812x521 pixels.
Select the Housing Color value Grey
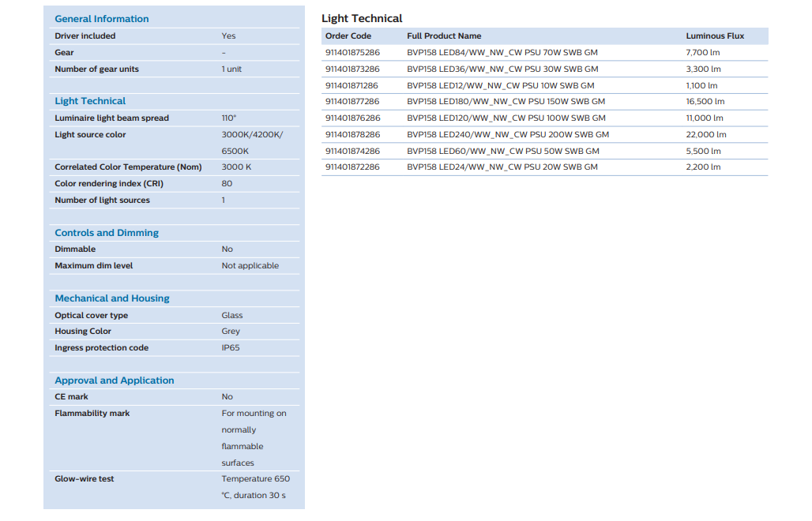click(231, 332)
